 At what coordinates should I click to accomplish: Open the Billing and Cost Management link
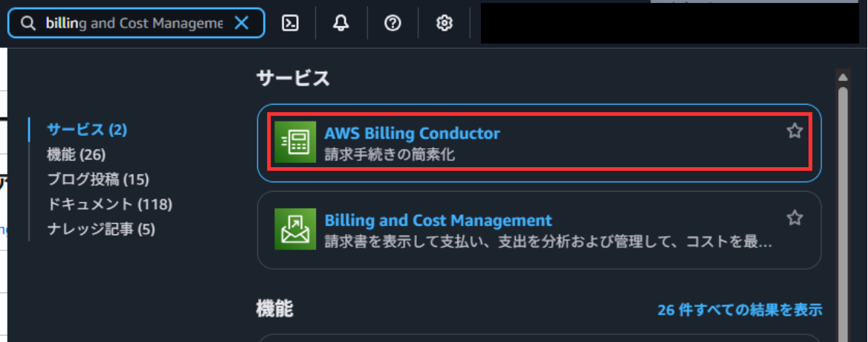point(438,221)
